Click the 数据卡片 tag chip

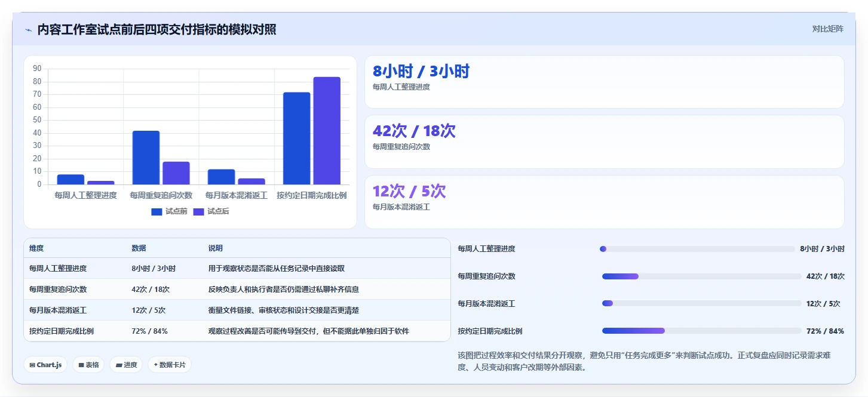point(170,365)
